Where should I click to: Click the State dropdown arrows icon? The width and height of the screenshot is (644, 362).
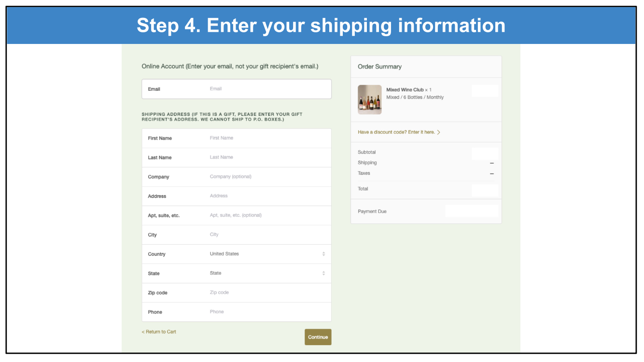[x=323, y=273]
